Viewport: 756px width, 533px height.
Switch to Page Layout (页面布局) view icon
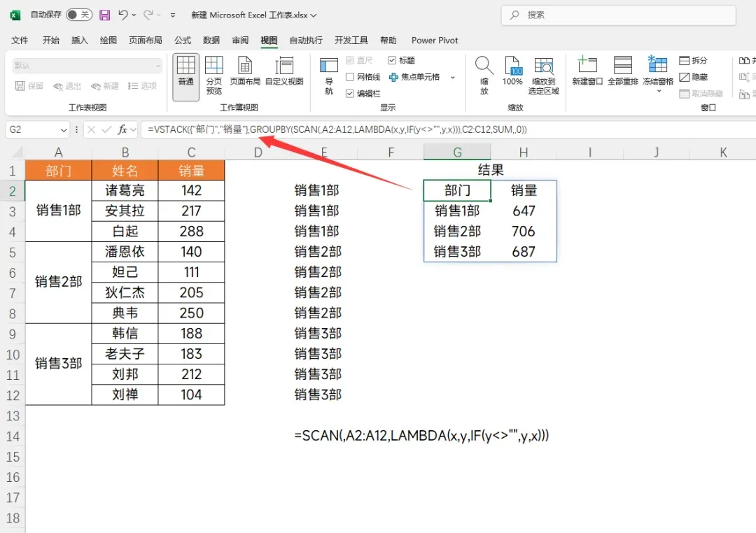[245, 71]
